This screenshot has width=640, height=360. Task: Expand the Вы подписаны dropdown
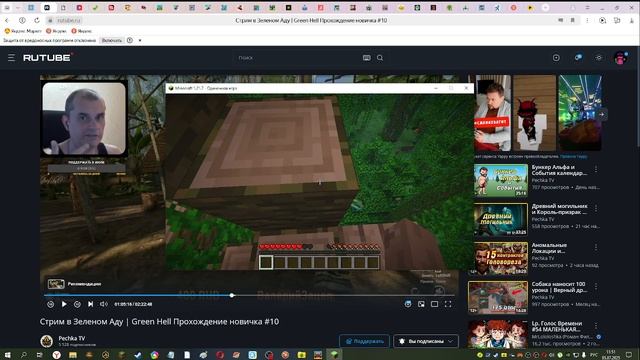(x=426, y=341)
